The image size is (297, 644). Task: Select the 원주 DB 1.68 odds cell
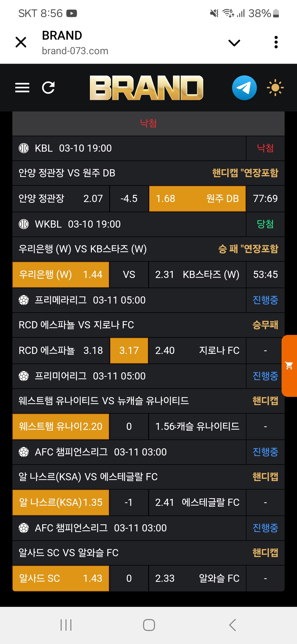coord(197,199)
